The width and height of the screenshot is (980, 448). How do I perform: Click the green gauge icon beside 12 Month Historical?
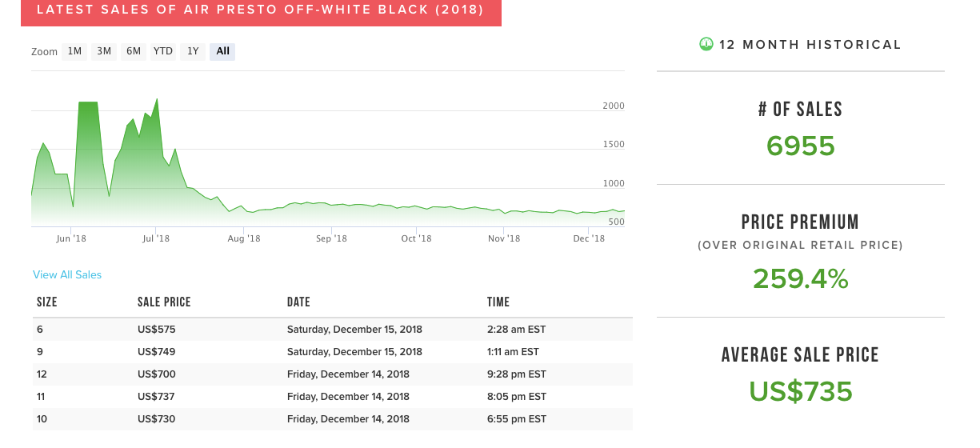(706, 44)
